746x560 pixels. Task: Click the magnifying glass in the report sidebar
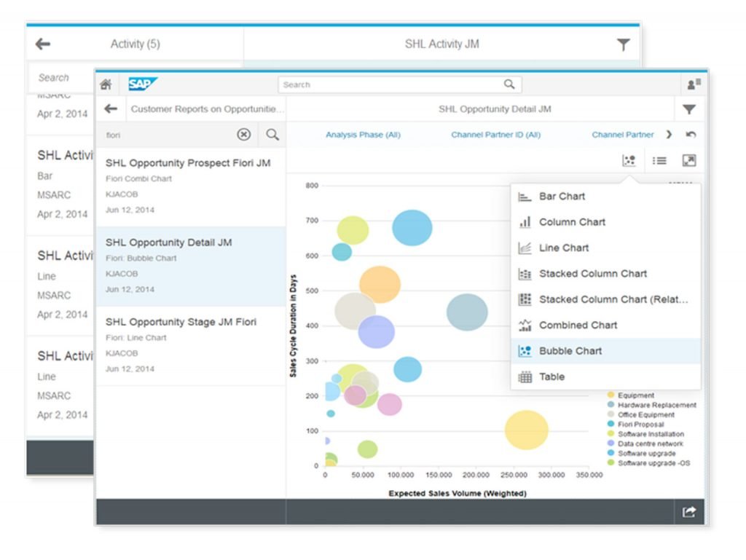270,135
